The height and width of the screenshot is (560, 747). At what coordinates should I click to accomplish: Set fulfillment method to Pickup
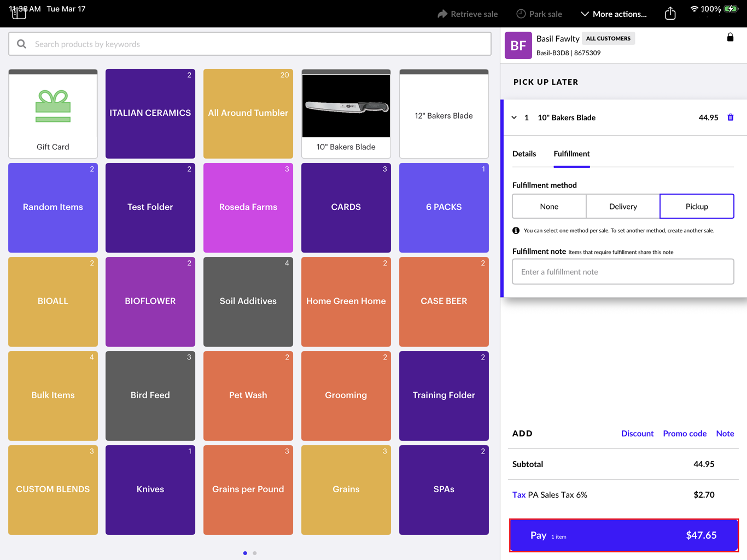[697, 206]
